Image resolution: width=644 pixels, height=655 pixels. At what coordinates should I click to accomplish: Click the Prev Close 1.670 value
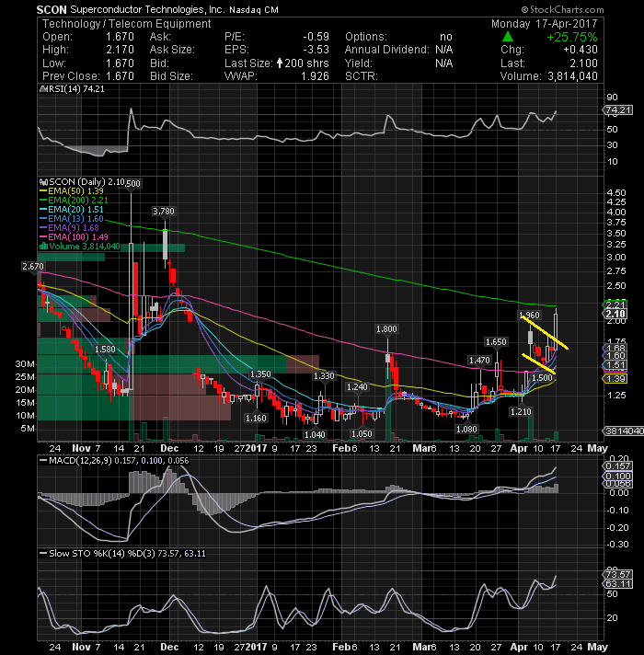coord(120,76)
